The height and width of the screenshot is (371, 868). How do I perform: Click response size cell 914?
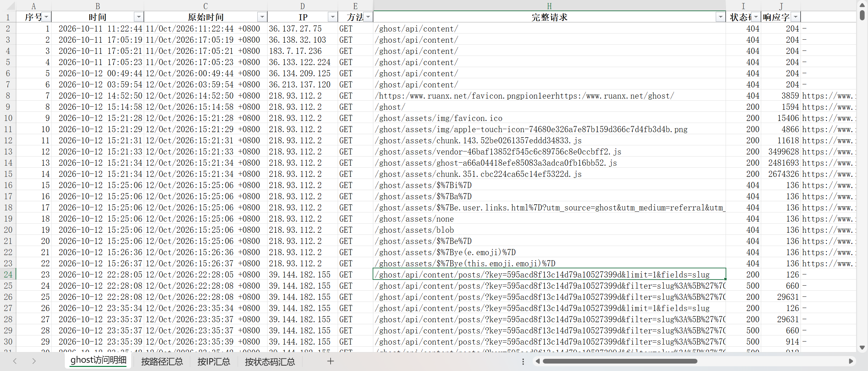coord(781,342)
